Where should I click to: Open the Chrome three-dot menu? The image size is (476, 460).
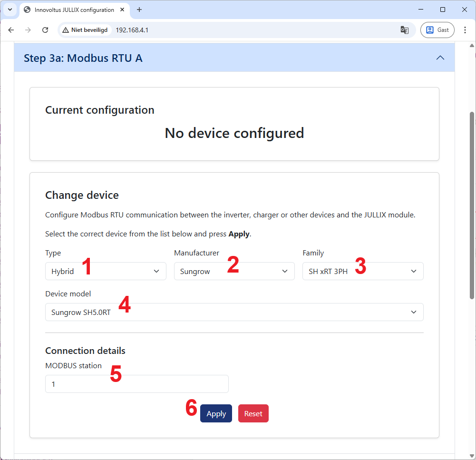(465, 30)
